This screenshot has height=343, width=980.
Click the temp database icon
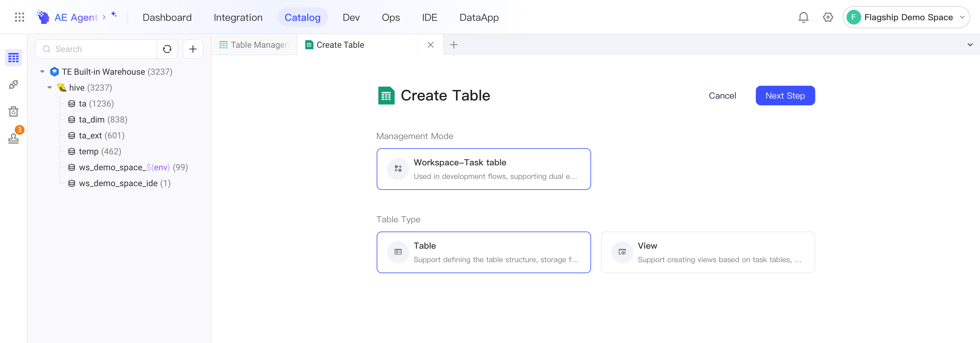[72, 151]
